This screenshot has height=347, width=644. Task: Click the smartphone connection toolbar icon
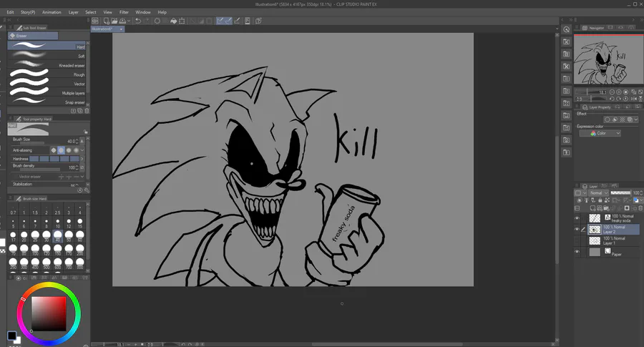(248, 21)
